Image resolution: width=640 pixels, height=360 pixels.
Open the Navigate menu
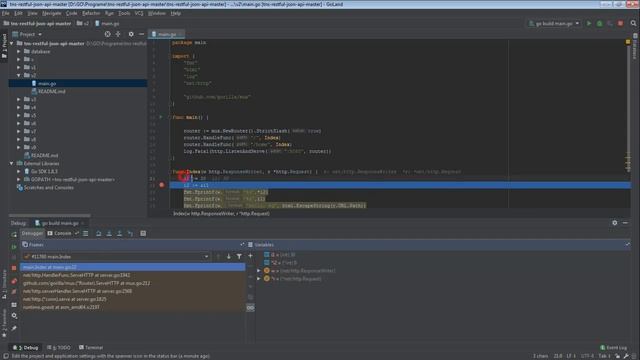tap(51, 13)
